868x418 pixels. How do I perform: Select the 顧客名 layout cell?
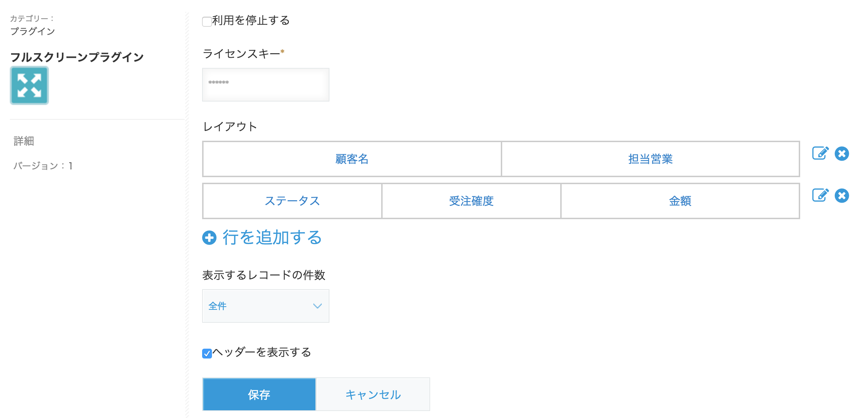pos(352,159)
